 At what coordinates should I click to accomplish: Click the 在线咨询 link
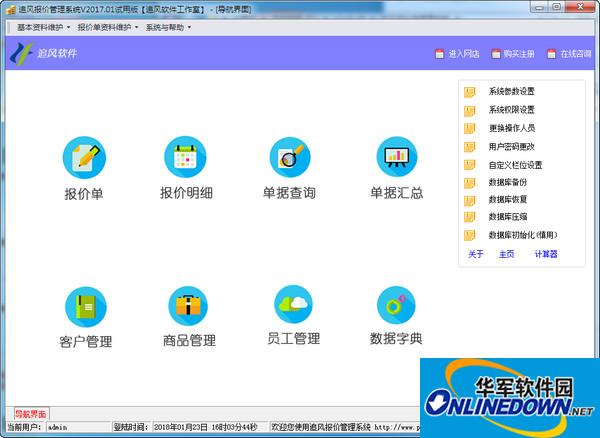coord(576,54)
